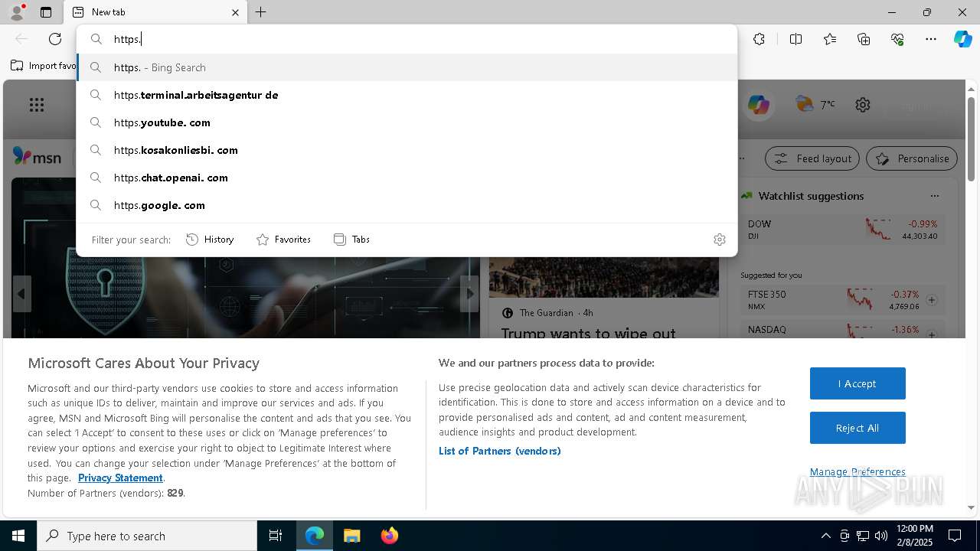Screen dimensions: 980x551
Task: Open Privacy Statement link
Action: tap(120, 478)
